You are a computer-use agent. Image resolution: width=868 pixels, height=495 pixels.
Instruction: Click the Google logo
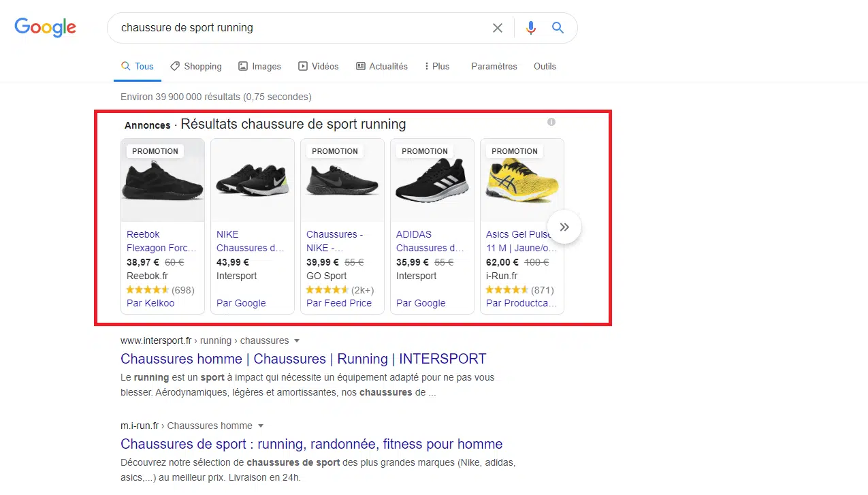click(45, 27)
